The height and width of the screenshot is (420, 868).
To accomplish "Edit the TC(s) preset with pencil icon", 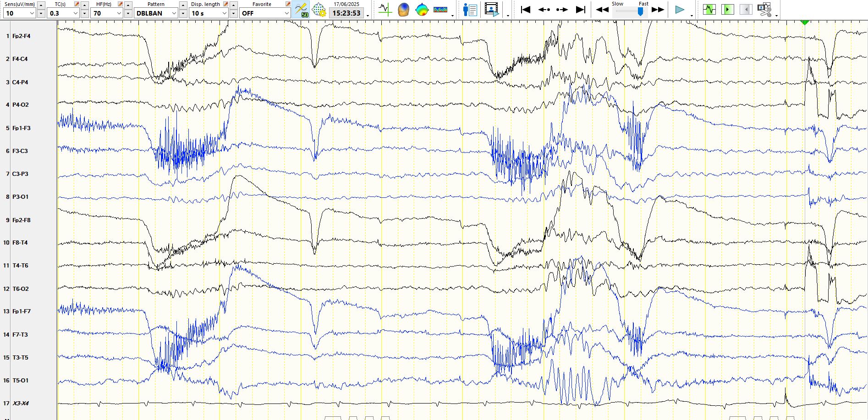I will tap(77, 4).
